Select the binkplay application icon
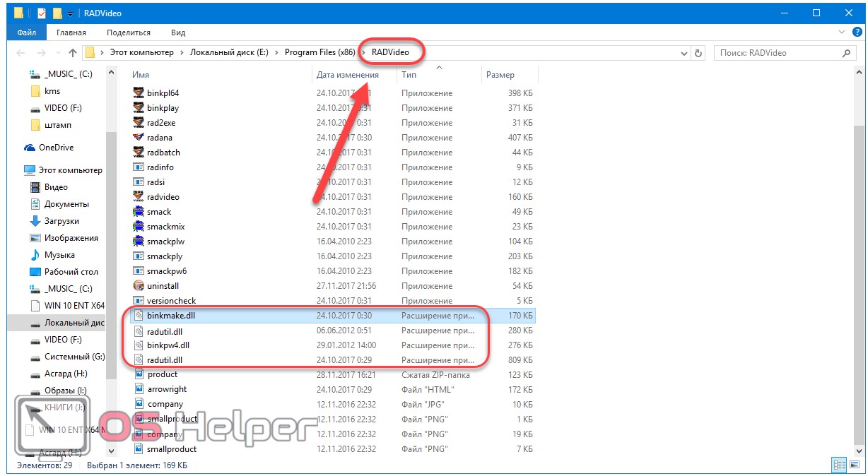 click(x=139, y=108)
